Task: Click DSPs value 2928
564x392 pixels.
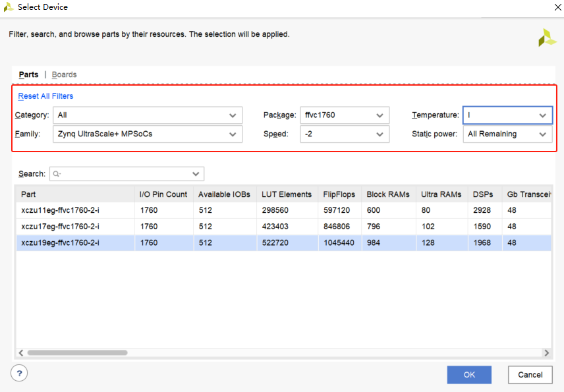Action: 482,210
